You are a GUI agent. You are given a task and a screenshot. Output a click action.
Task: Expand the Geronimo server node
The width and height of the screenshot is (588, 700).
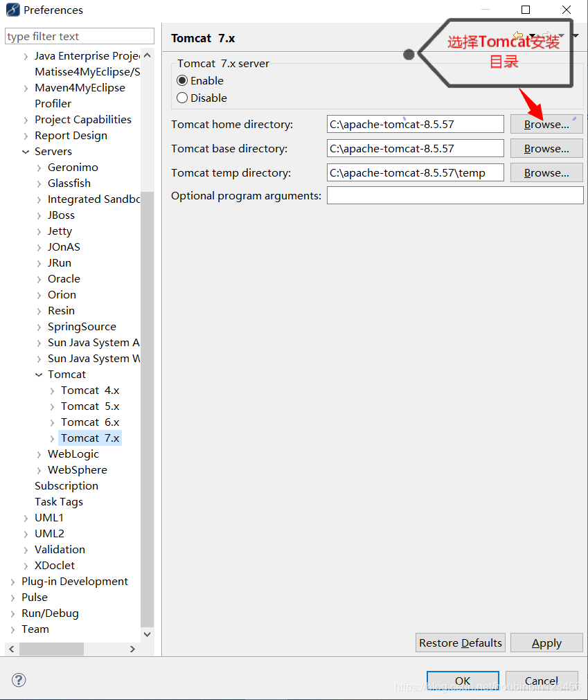click(39, 168)
